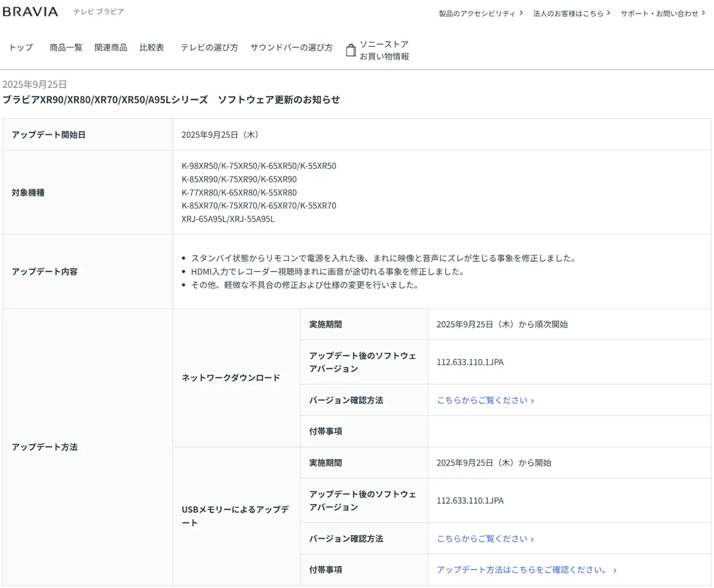The image size is (714, 588).
Task: Click the スタンバイ状態からリモコン bullet text
Action: [x=384, y=258]
